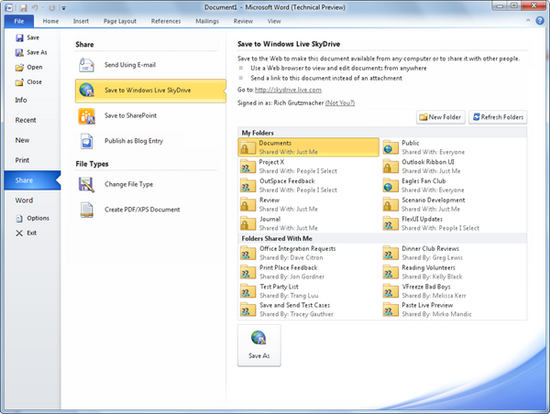Select the Documents folder

pyautogui.click(x=308, y=147)
